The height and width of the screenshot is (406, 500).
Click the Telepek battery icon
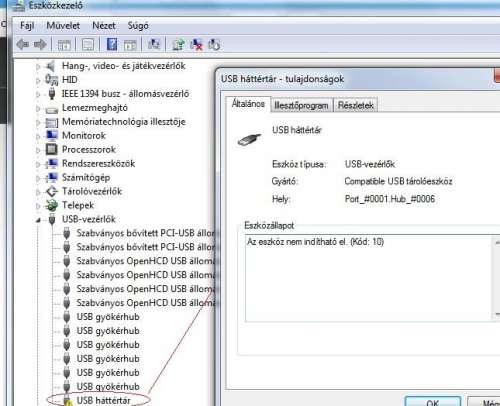pyautogui.click(x=52, y=205)
